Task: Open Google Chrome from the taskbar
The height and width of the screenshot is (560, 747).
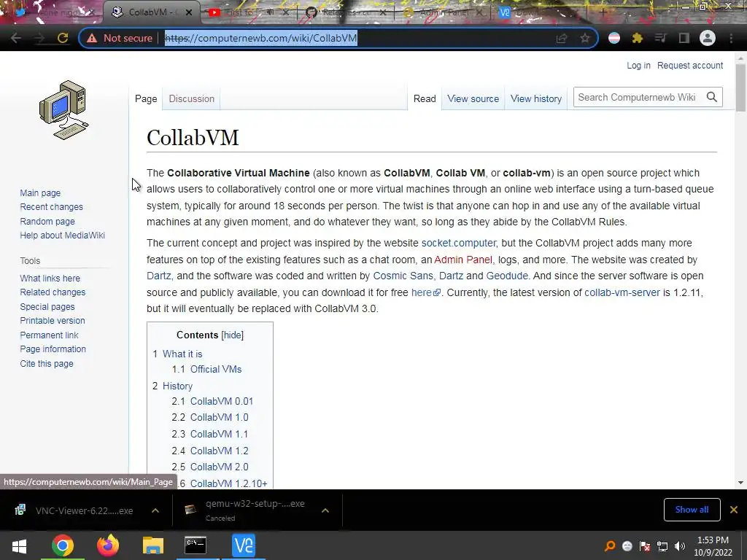Action: pyautogui.click(x=63, y=545)
